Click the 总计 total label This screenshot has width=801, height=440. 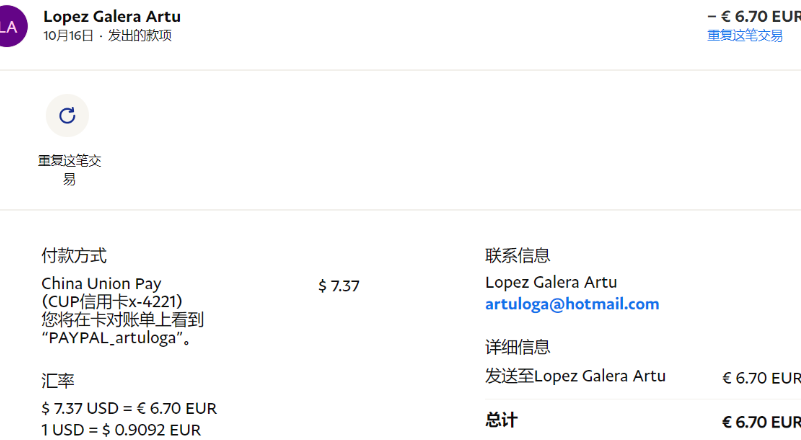501,420
